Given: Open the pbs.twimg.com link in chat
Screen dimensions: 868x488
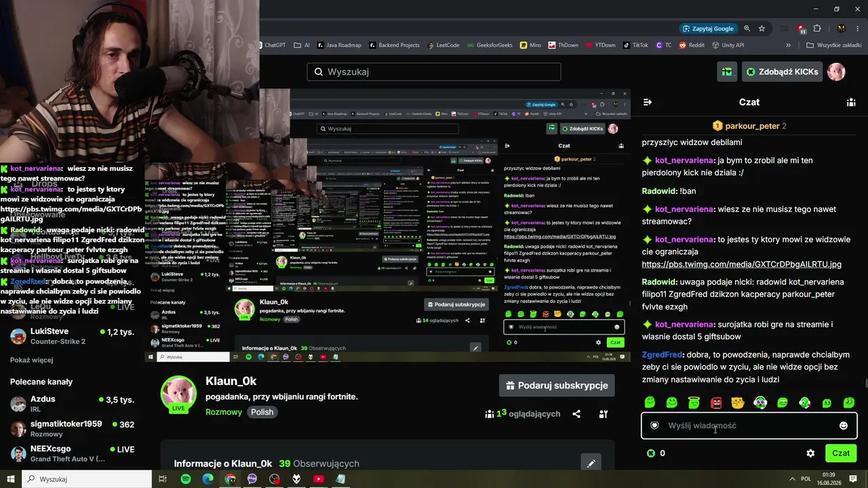Looking at the screenshot, I should pos(741,264).
